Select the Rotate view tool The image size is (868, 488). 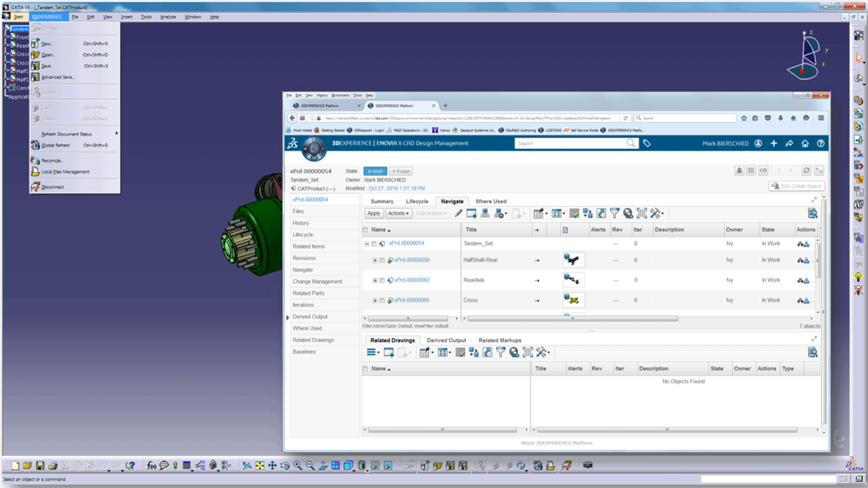pyautogui.click(x=285, y=465)
